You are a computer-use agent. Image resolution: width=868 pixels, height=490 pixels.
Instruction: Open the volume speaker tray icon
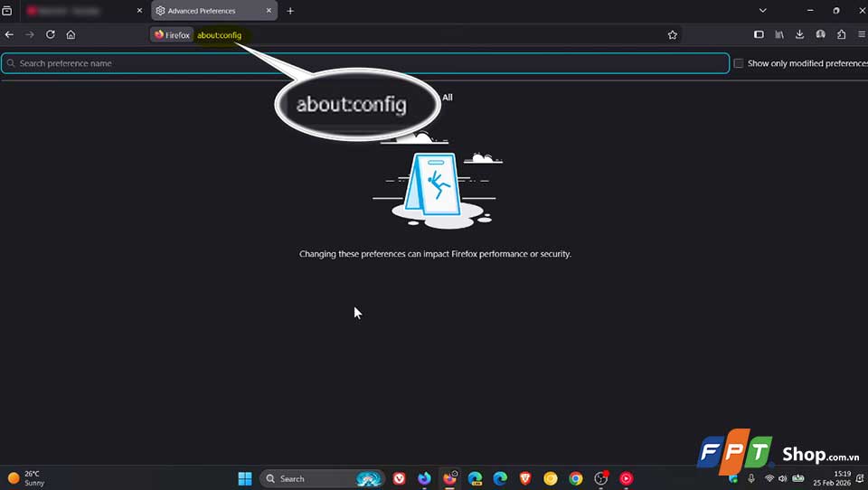783,478
